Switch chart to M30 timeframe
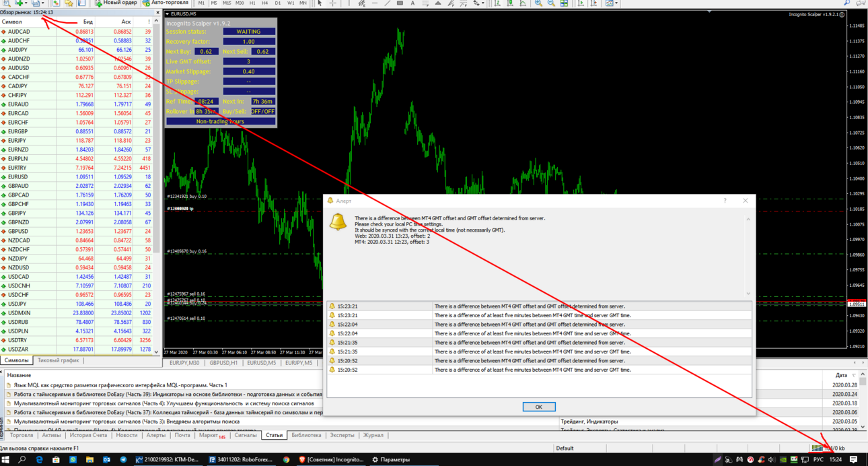The width and height of the screenshot is (868, 466). pyautogui.click(x=240, y=3)
